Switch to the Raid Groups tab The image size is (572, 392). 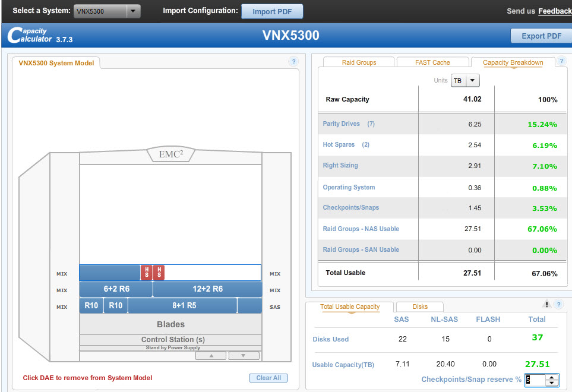pyautogui.click(x=359, y=62)
